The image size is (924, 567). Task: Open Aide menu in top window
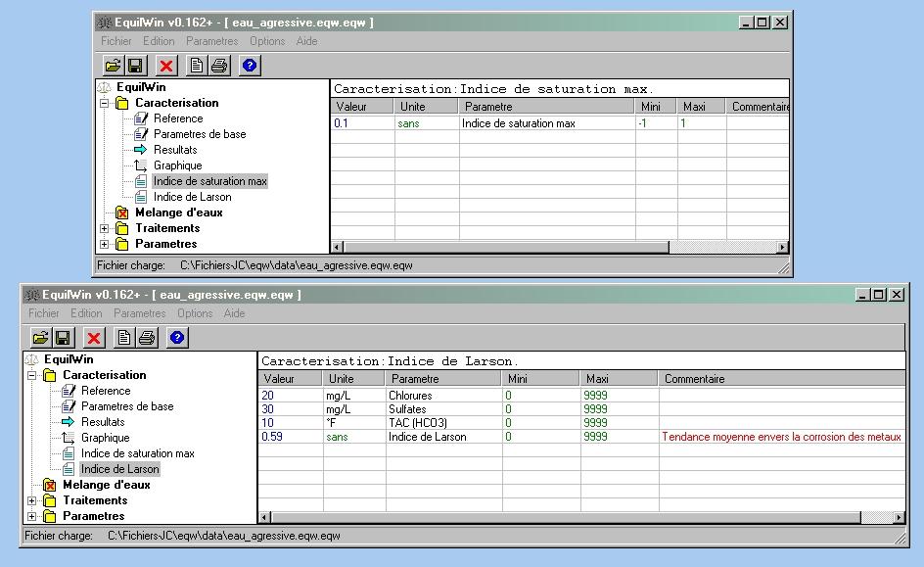(x=306, y=41)
